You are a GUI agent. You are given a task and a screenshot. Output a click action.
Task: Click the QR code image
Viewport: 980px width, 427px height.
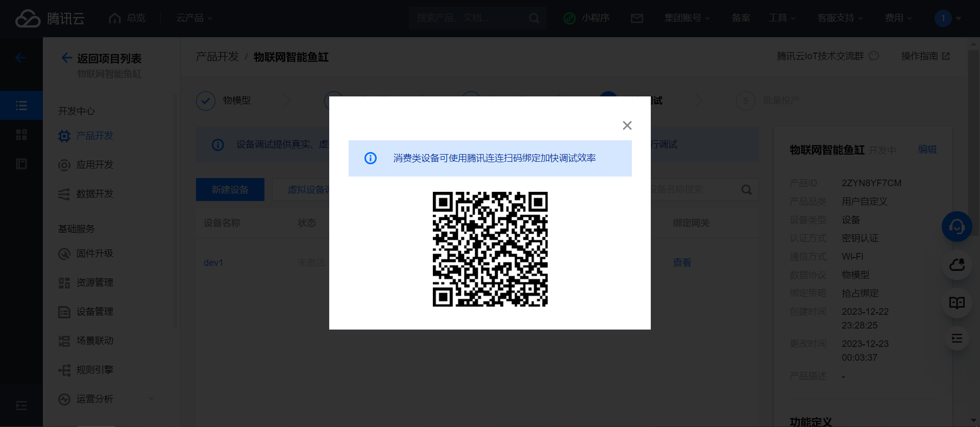pyautogui.click(x=490, y=249)
